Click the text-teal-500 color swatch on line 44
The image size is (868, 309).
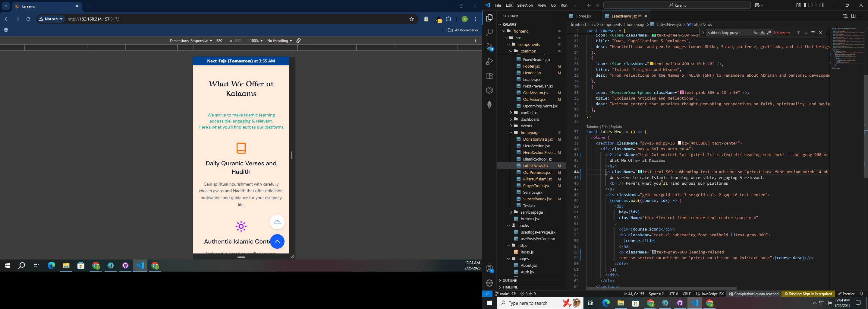click(x=640, y=172)
